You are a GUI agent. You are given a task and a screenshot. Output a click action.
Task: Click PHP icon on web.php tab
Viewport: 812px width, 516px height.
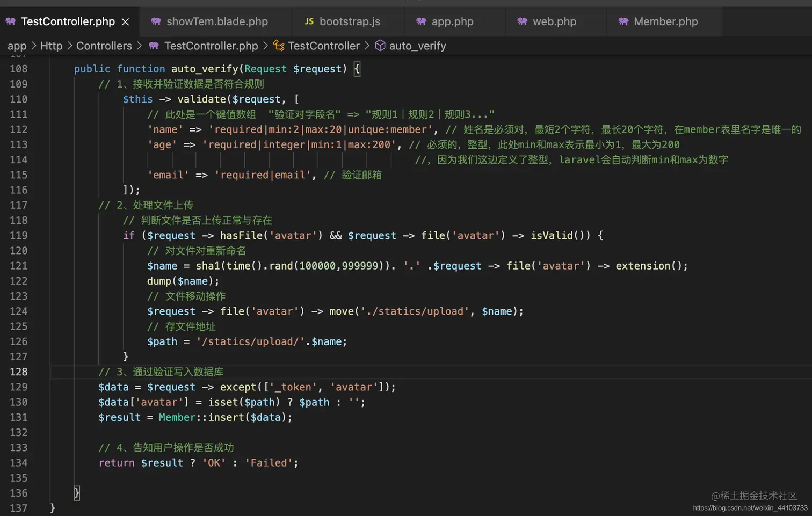pos(523,21)
